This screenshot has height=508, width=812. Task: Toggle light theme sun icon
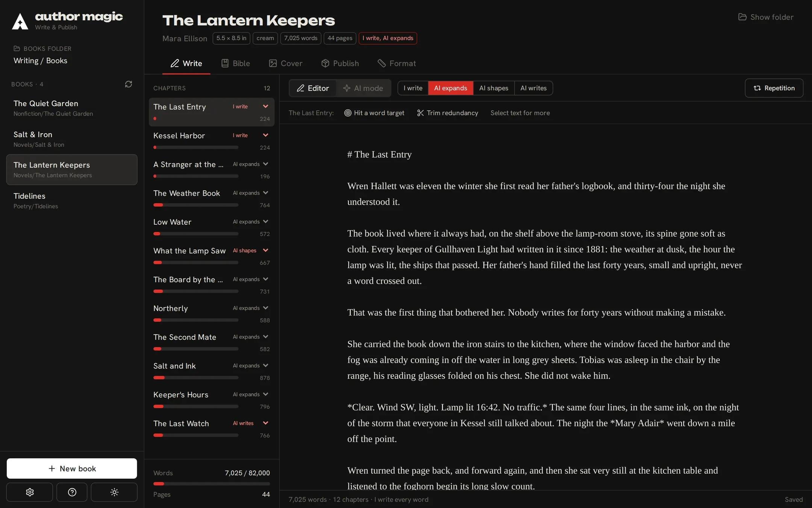(x=114, y=492)
